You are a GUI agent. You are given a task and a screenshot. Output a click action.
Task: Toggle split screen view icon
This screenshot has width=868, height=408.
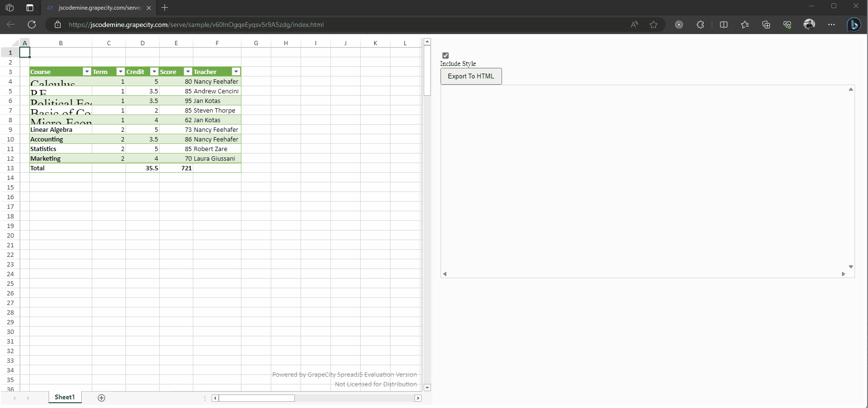click(723, 25)
